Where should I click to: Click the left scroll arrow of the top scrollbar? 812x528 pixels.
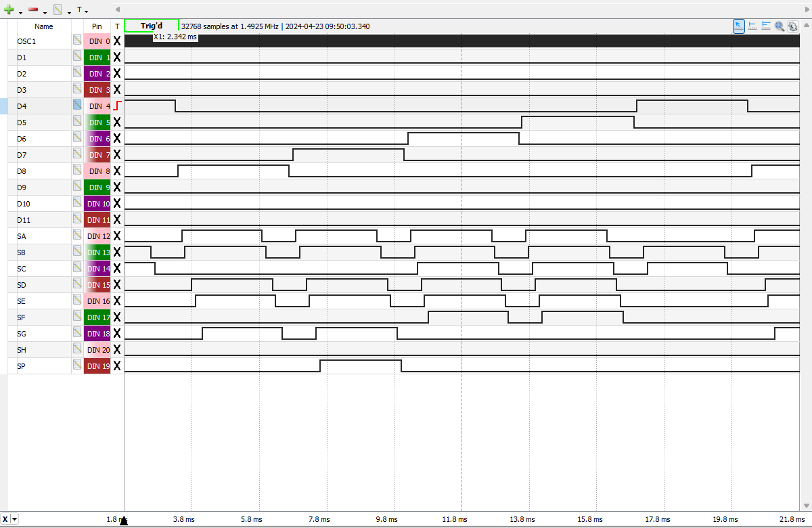pyautogui.click(x=118, y=9)
